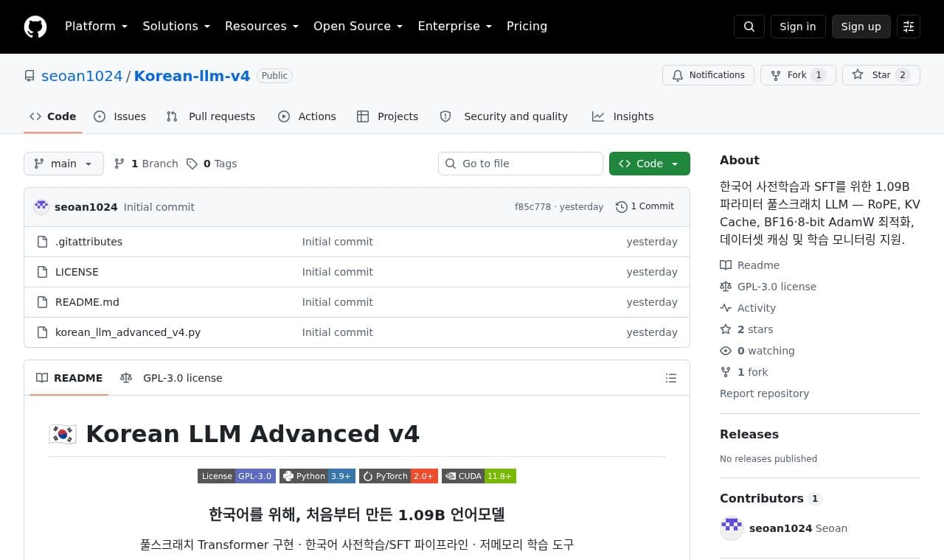Expand the Resources menu

(x=262, y=27)
